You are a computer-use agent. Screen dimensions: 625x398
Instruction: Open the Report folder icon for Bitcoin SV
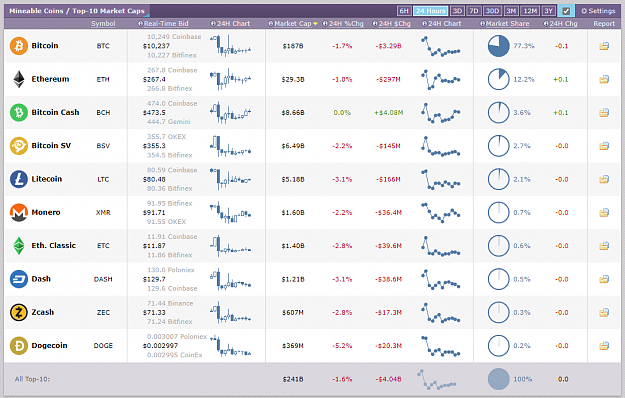coord(604,146)
